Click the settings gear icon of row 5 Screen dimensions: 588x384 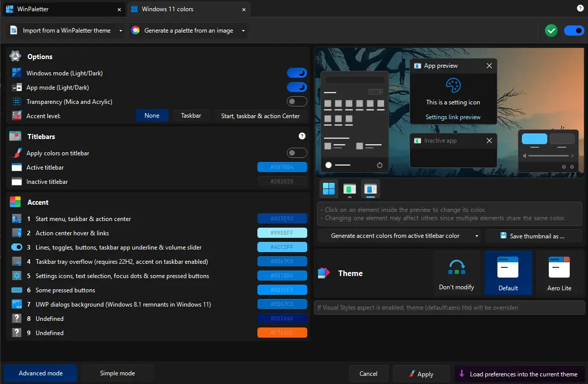(x=16, y=276)
